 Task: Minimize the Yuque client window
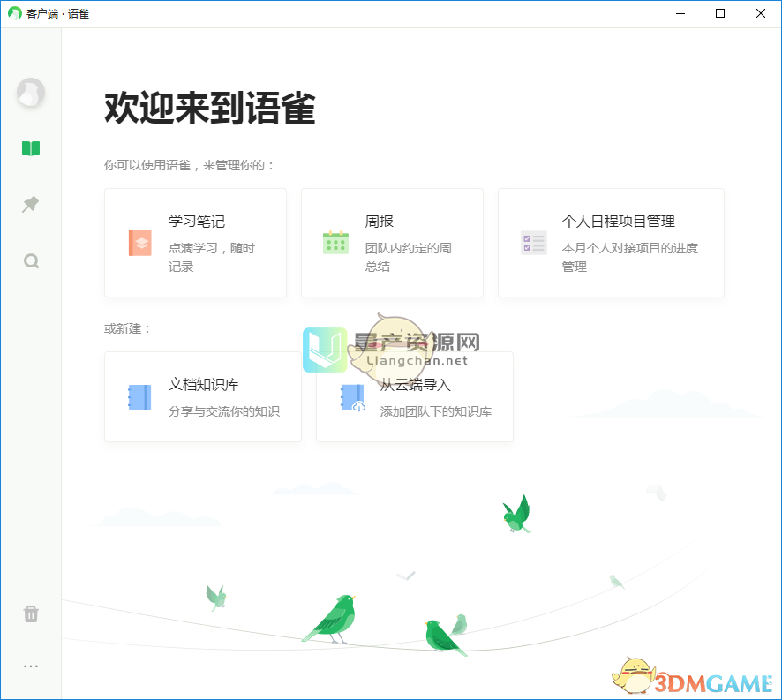[680, 13]
